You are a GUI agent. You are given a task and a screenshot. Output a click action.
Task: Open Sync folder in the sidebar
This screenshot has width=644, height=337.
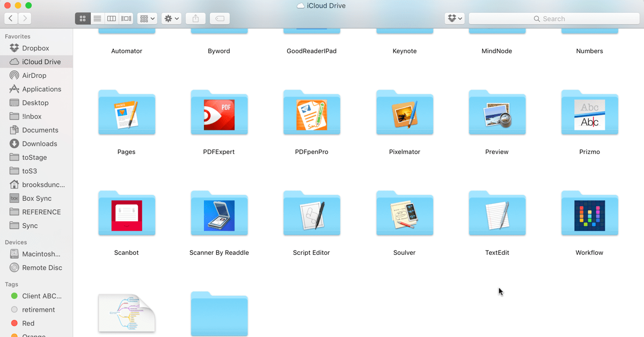[36, 225]
